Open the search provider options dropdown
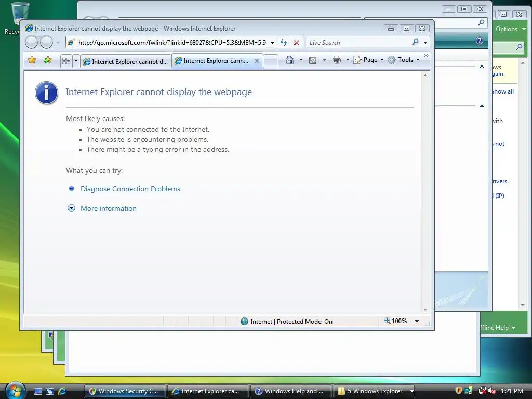This screenshot has width=532, height=399. (x=425, y=43)
